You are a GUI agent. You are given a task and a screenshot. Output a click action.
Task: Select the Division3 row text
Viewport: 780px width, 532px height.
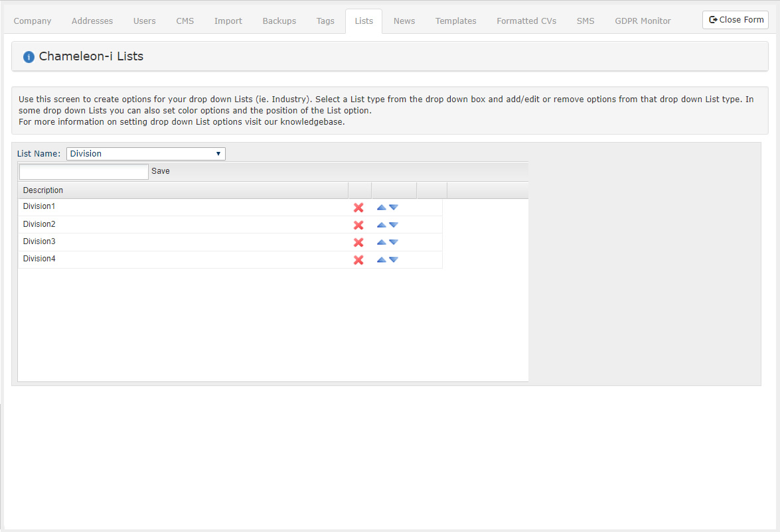point(39,241)
